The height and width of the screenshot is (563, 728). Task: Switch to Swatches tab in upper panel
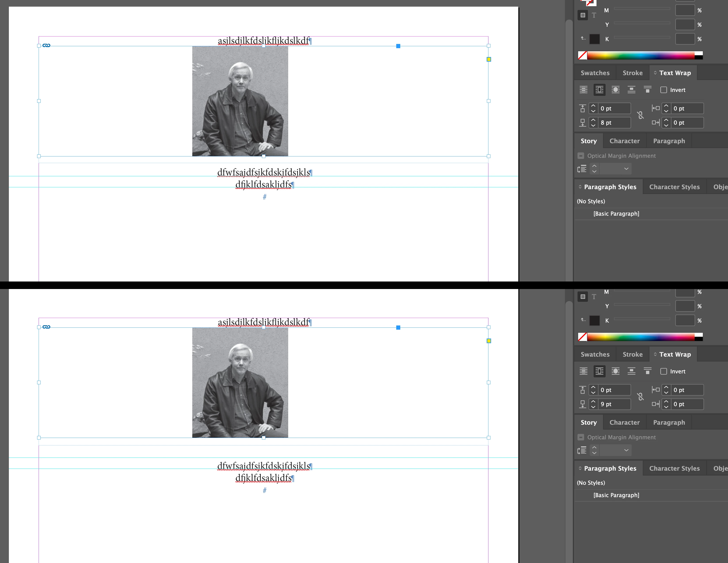pos(595,73)
